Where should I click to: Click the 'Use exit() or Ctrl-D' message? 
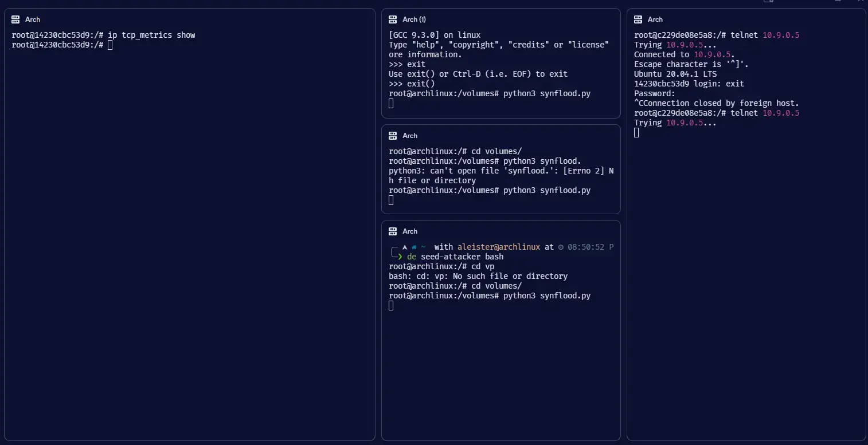[x=478, y=74]
